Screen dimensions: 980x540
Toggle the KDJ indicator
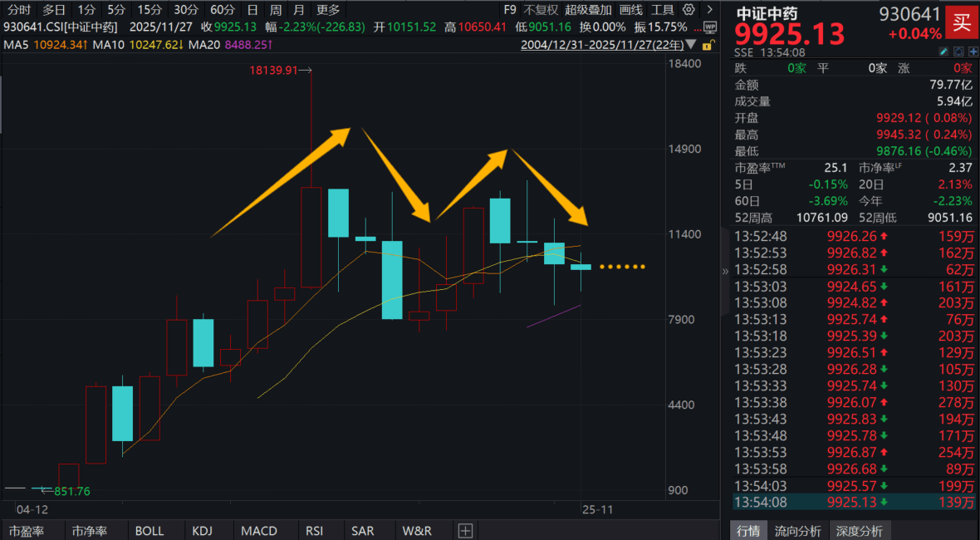tap(203, 531)
